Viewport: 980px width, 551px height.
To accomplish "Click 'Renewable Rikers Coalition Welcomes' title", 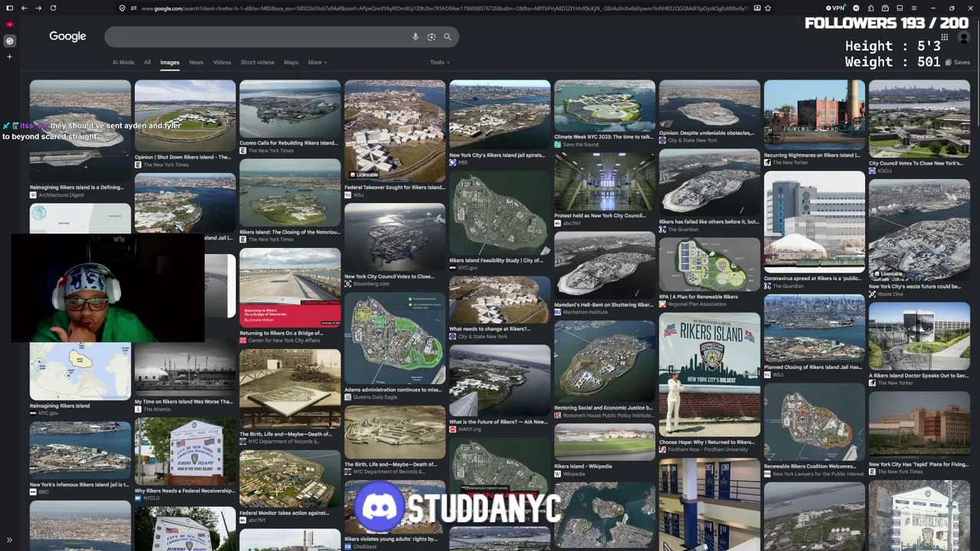I will click(810, 466).
